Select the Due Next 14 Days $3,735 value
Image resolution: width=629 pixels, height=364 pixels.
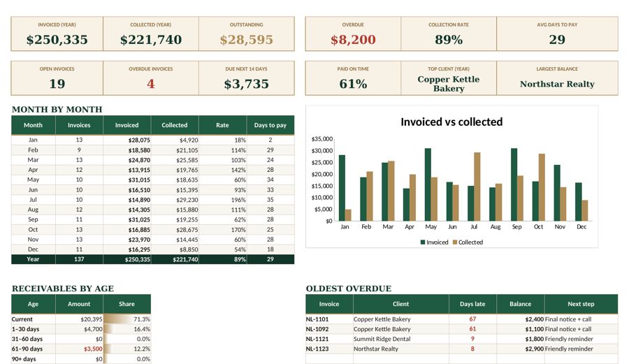click(x=246, y=84)
